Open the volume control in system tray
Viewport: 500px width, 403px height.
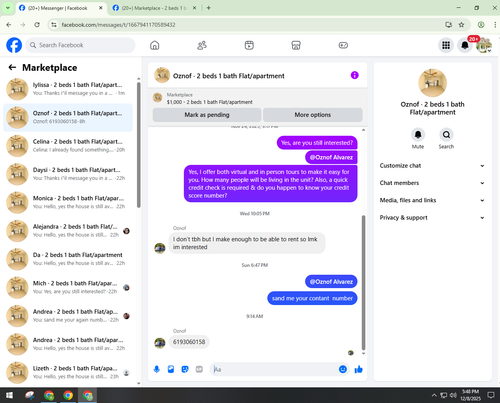pyautogui.click(x=453, y=395)
